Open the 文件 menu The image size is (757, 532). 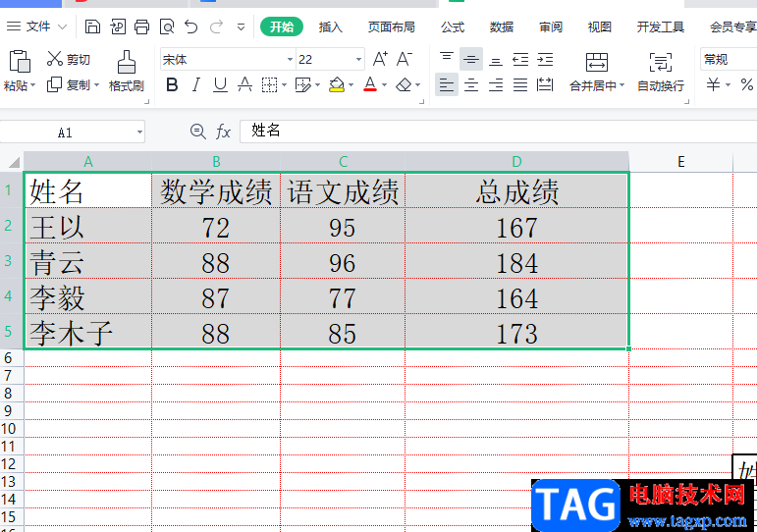pos(37,27)
